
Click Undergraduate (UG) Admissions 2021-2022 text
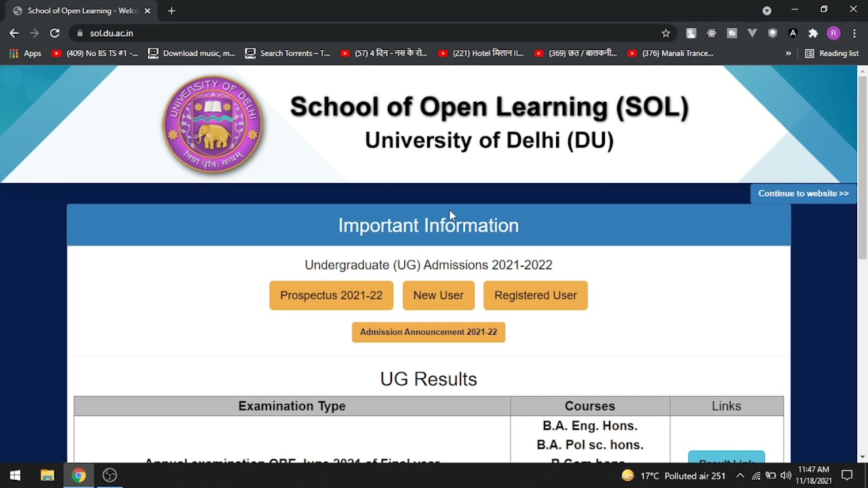[429, 265]
